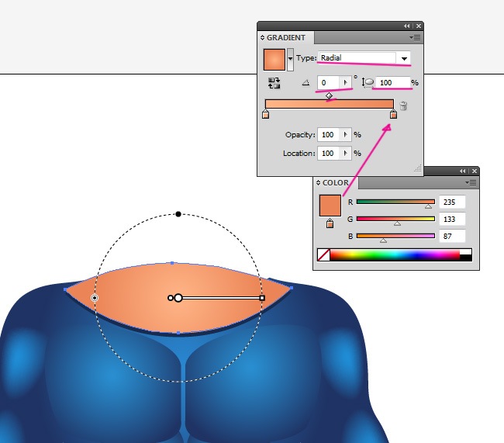The image size is (504, 443).
Task: Click the Location input field
Action: click(329, 153)
